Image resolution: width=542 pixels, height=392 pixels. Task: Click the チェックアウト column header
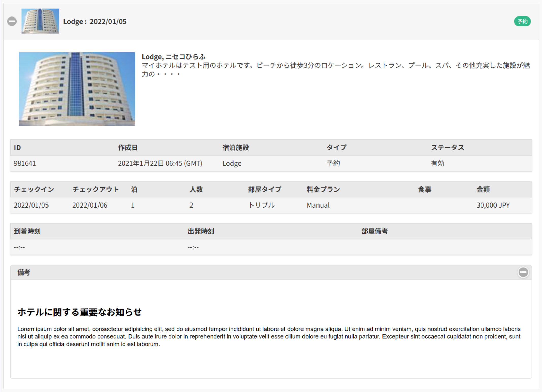tap(95, 190)
